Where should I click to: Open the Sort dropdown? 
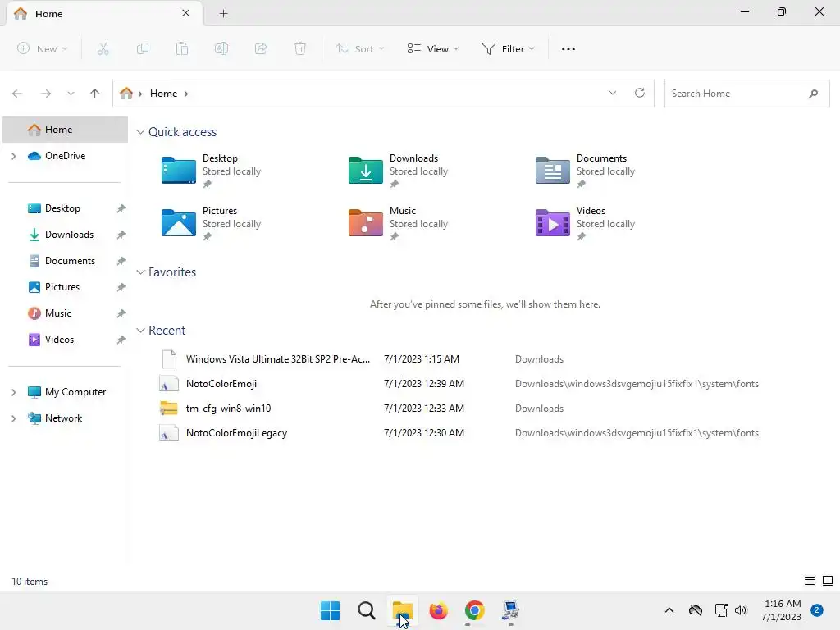pyautogui.click(x=360, y=48)
